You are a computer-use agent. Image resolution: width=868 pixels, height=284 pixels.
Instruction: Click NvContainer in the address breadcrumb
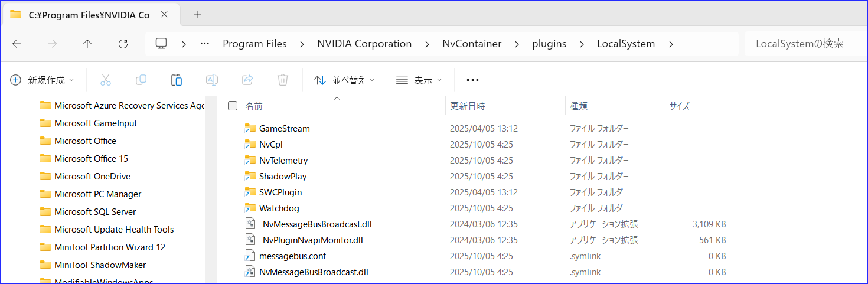click(x=472, y=44)
